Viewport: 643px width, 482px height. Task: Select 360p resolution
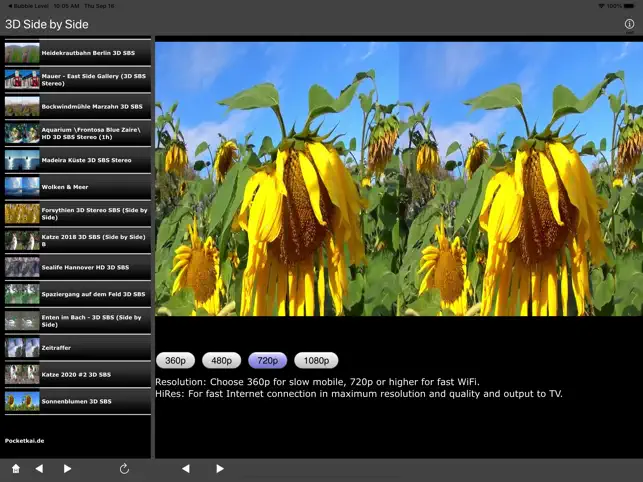tap(175, 361)
